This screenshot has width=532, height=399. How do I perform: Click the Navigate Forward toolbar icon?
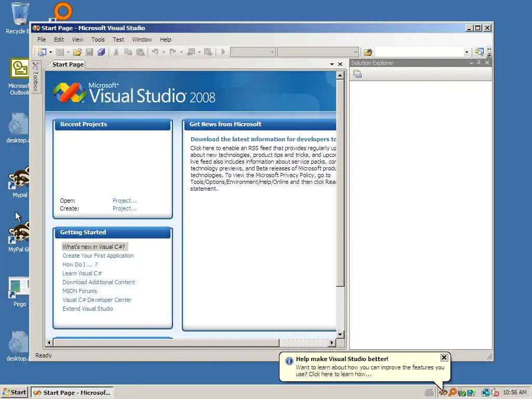208,52
